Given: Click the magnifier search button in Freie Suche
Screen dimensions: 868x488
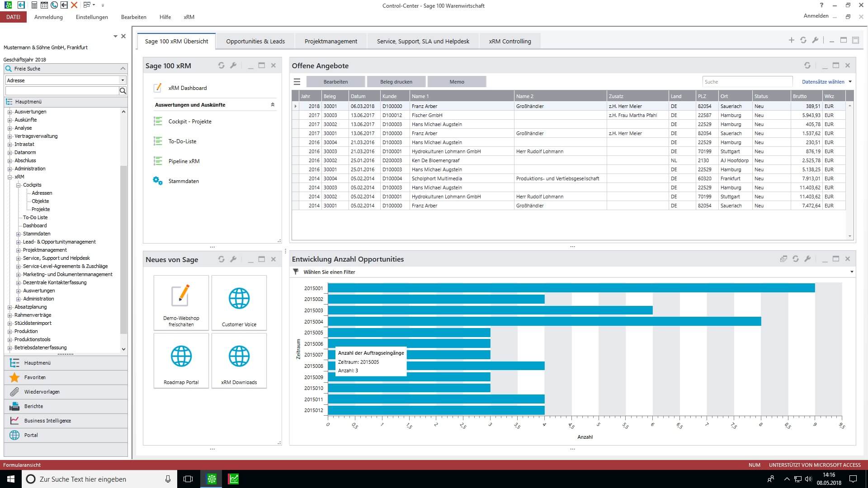Looking at the screenshot, I should pos(123,91).
